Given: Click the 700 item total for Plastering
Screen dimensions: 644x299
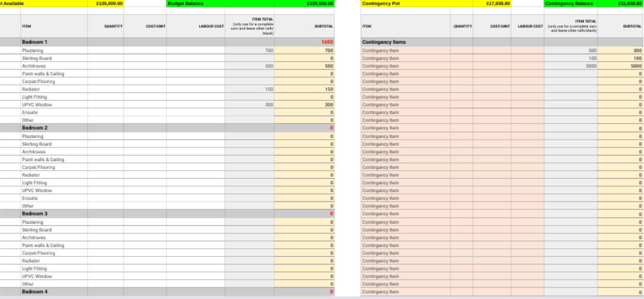Looking at the screenshot, I should 269,50.
